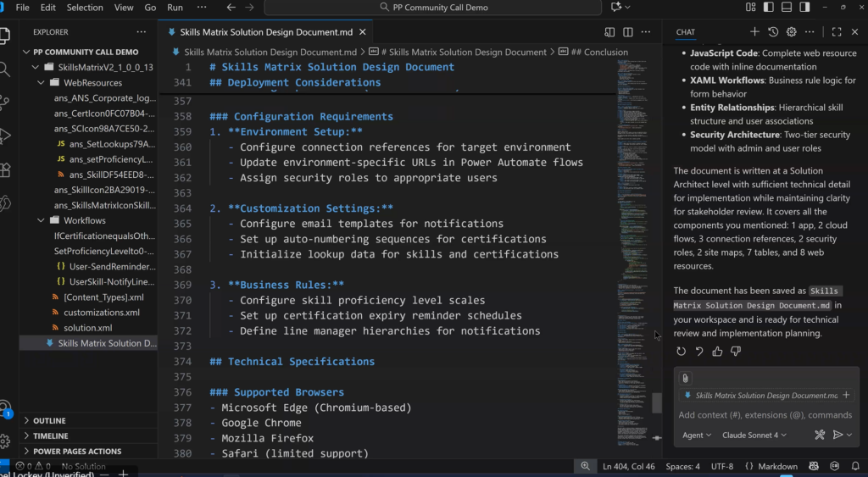Screen dimensions: 868x477
Task: Click the thumbs down feedback icon
Action: pos(736,352)
